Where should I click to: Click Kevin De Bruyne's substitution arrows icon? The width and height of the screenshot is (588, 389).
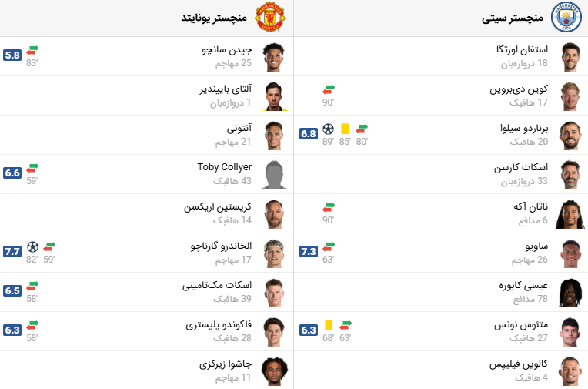329,89
